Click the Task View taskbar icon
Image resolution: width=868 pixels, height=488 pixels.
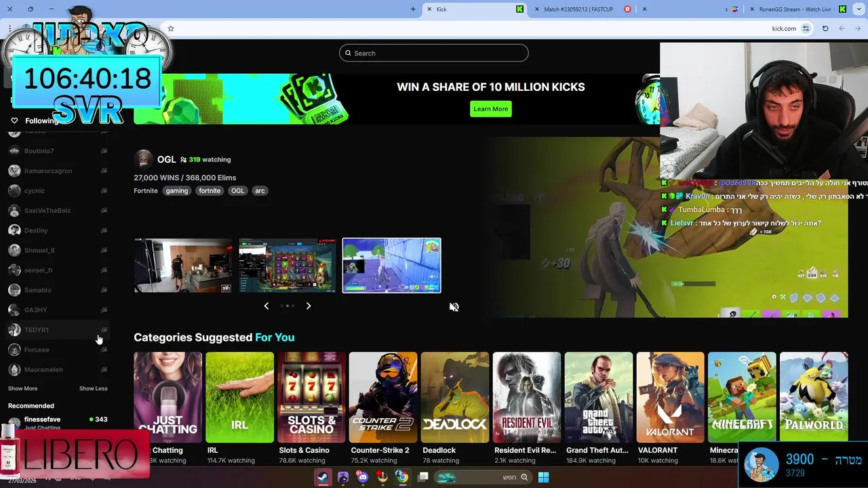(x=422, y=477)
